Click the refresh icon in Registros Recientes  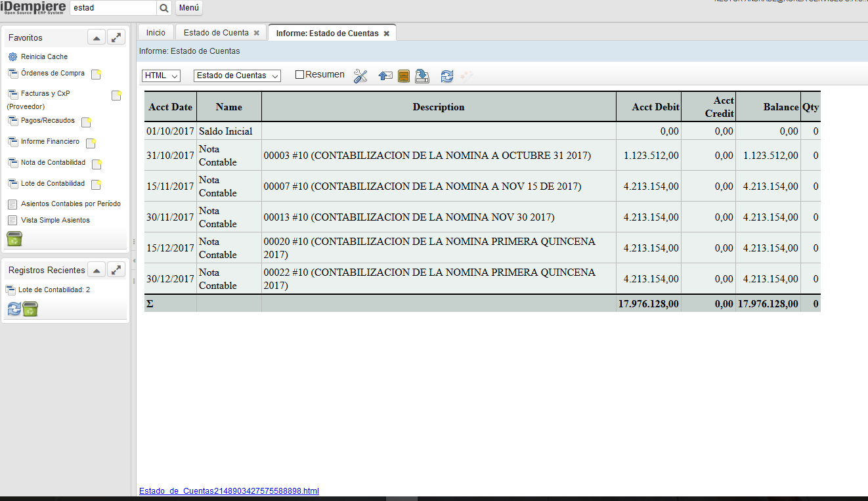14,309
